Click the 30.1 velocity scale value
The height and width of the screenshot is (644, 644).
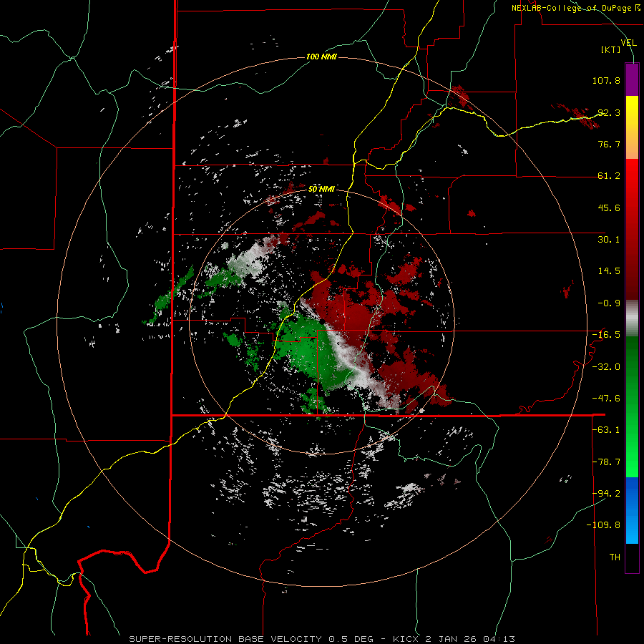(x=609, y=240)
